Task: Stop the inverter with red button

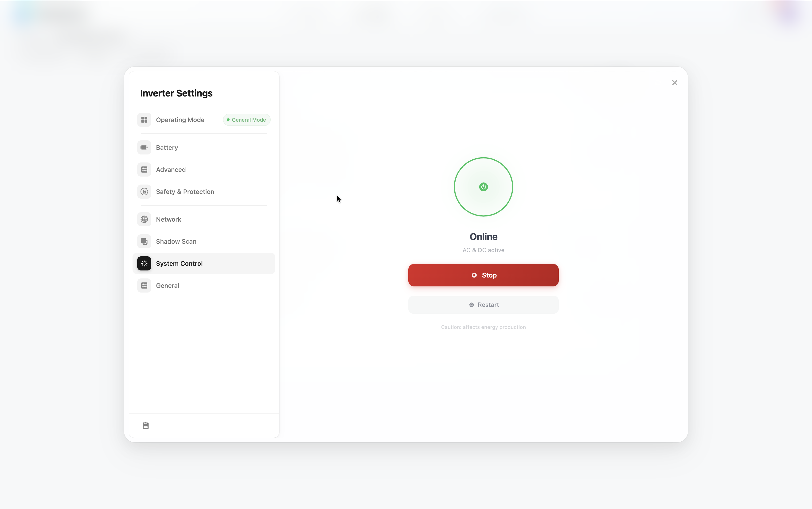Action: coord(483,275)
